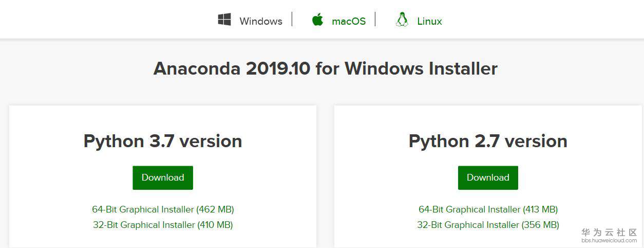Image resolution: width=644 pixels, height=248 pixels.
Task: Click the Linux penguin icon
Action: [x=402, y=21]
